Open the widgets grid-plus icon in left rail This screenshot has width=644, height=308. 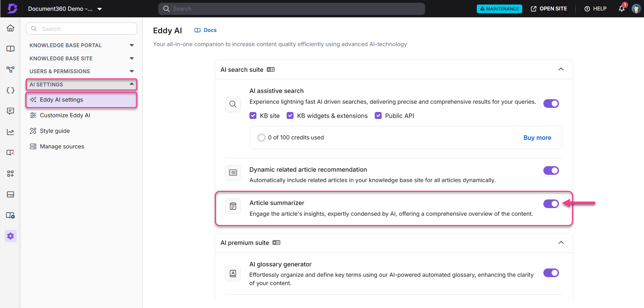(10, 173)
